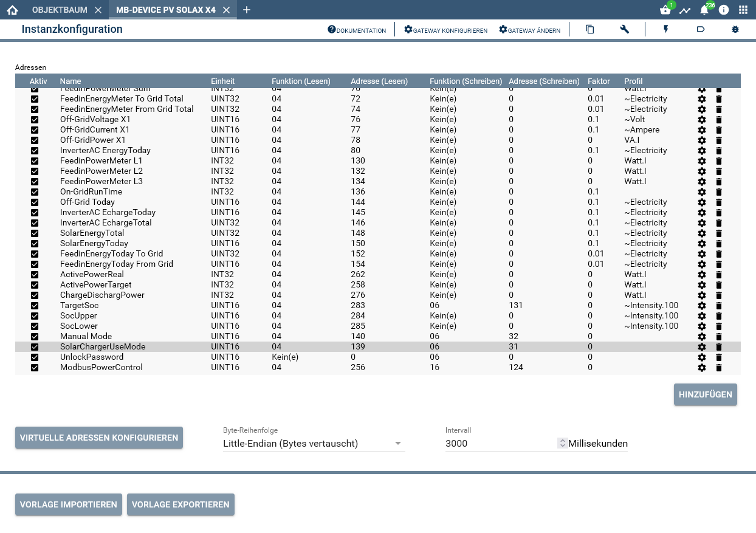
Task: Delete the ModbusPowerControl row via trash icon
Action: coord(719,368)
